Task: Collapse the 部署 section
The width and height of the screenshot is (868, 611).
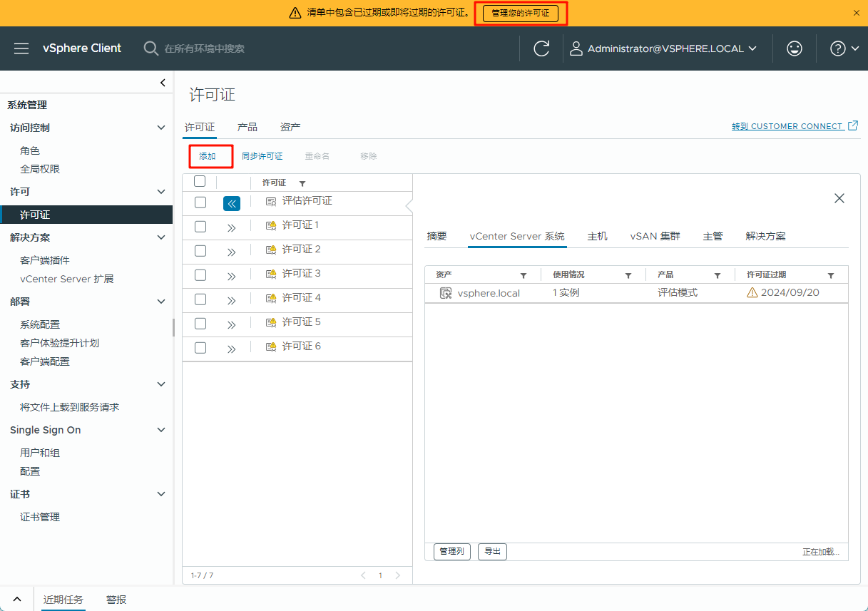Action: 161,302
